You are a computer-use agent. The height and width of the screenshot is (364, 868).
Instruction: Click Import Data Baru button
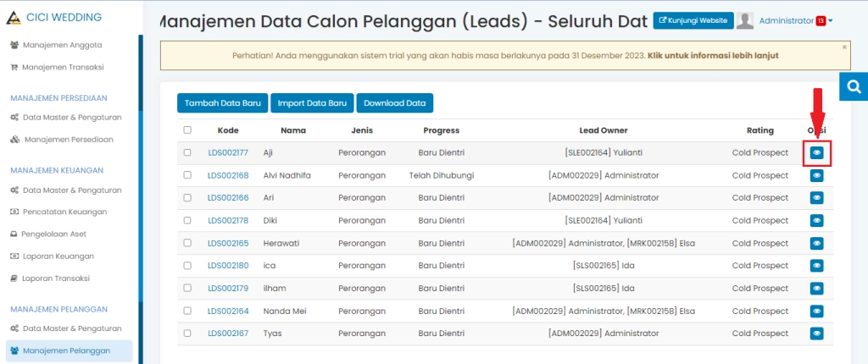(312, 103)
